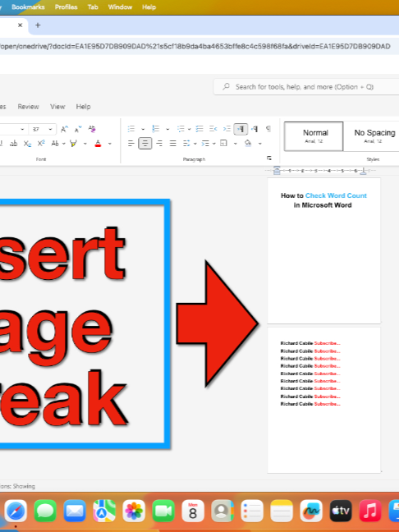Click the borders icon

click(224, 144)
